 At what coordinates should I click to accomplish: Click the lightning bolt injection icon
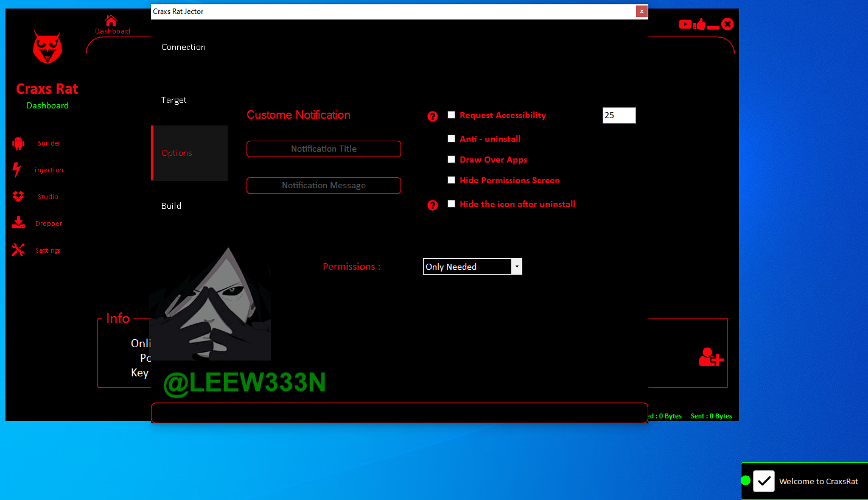click(17, 170)
